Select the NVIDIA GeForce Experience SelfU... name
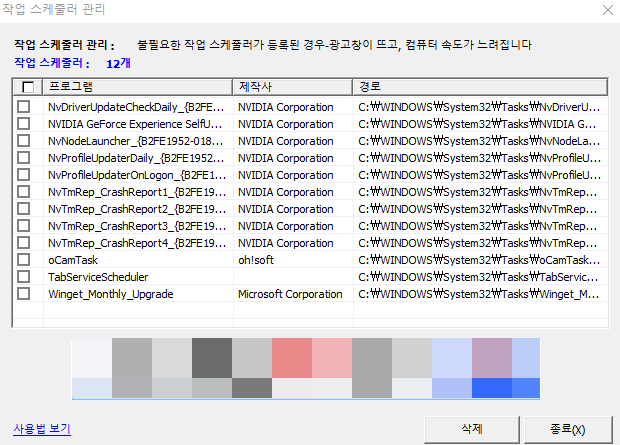This screenshot has height=445, width=620. tap(135, 124)
